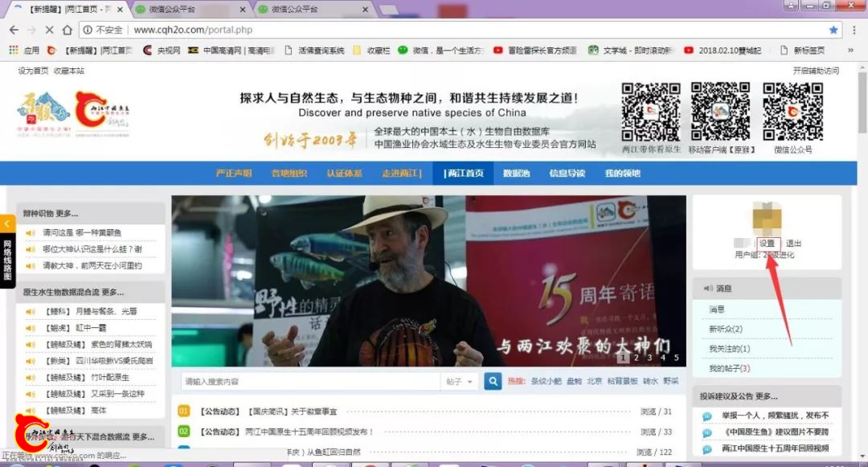Select slide 3 of the banner
Viewport: 868px width, 467px height.
coord(650,358)
